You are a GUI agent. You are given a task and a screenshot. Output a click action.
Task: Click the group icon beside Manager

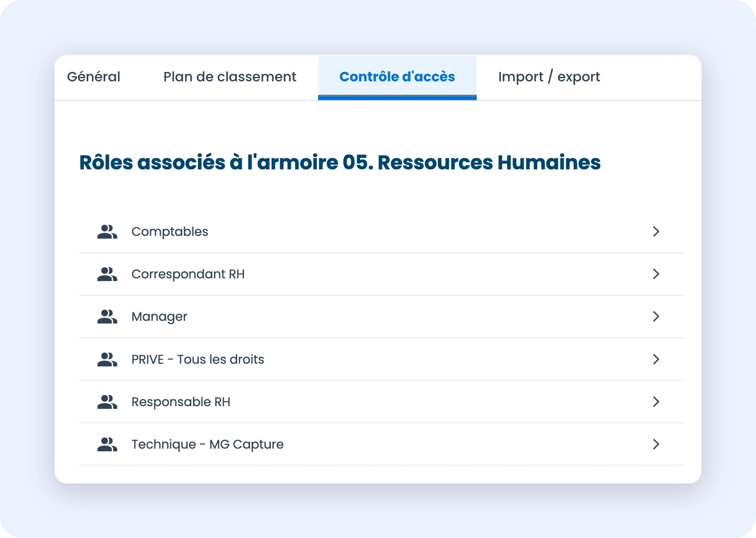point(107,317)
